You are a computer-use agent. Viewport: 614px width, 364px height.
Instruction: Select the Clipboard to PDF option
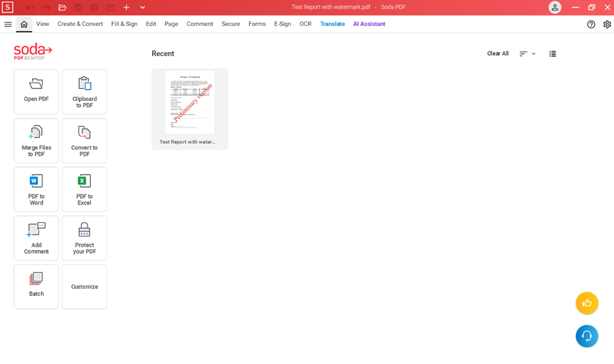(84, 91)
